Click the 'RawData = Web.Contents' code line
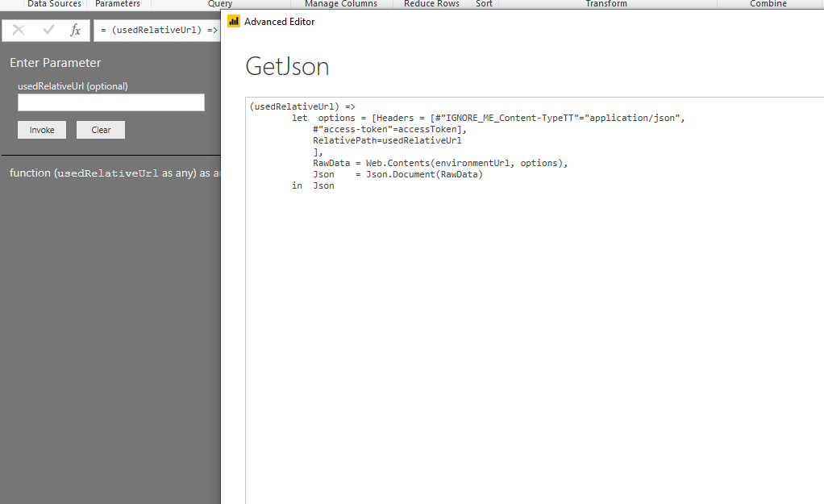This screenshot has height=504, width=824. coord(440,163)
